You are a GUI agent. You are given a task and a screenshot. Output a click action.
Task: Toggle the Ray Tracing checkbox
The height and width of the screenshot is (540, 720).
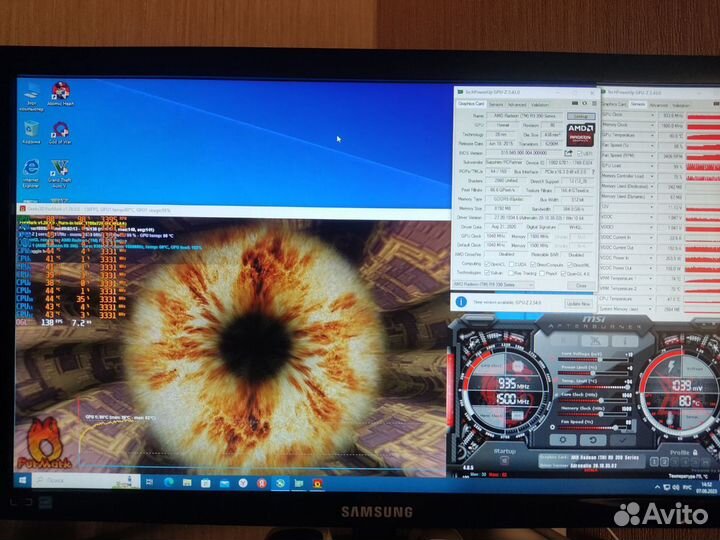(511, 273)
